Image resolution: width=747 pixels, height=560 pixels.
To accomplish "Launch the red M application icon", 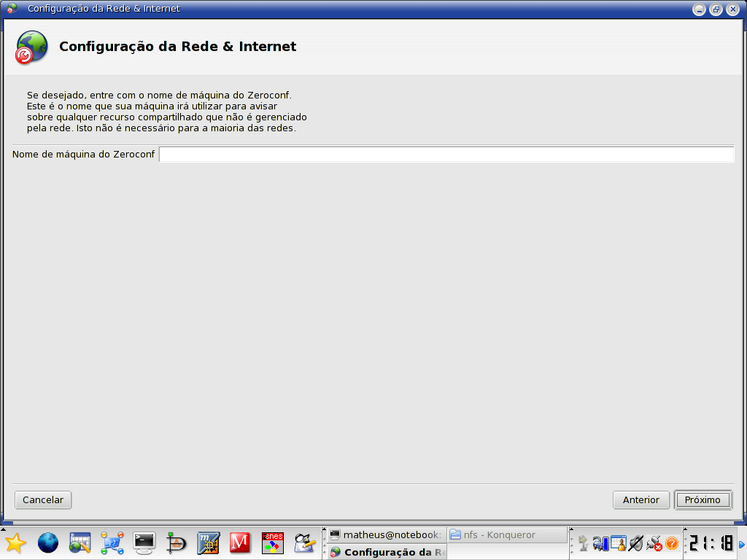I will tap(240, 542).
